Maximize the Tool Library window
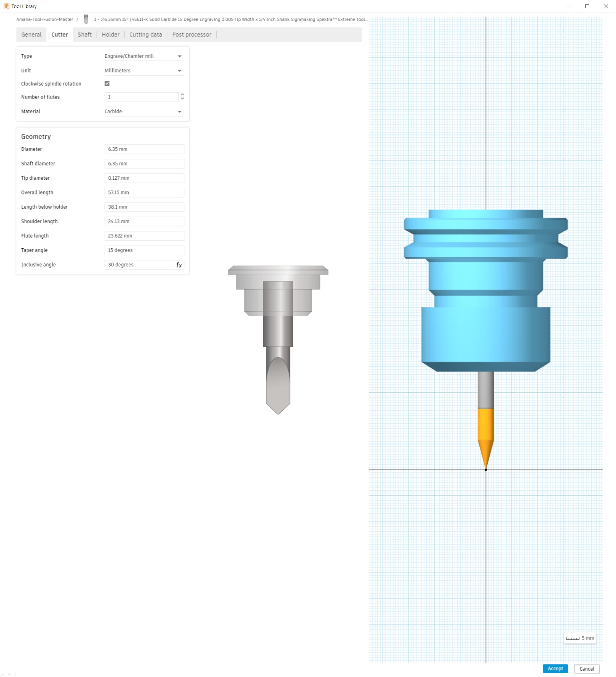Viewport: 616px width, 677px height. click(587, 6)
